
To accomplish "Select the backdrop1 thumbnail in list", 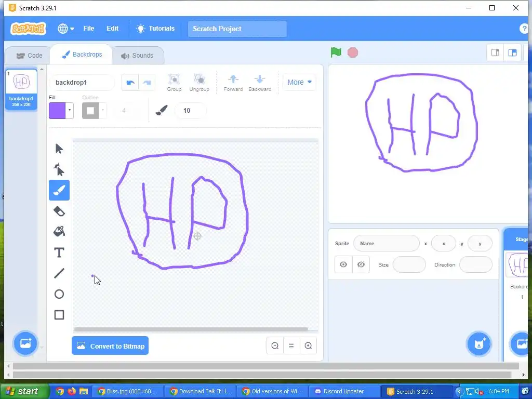I will [x=21, y=89].
